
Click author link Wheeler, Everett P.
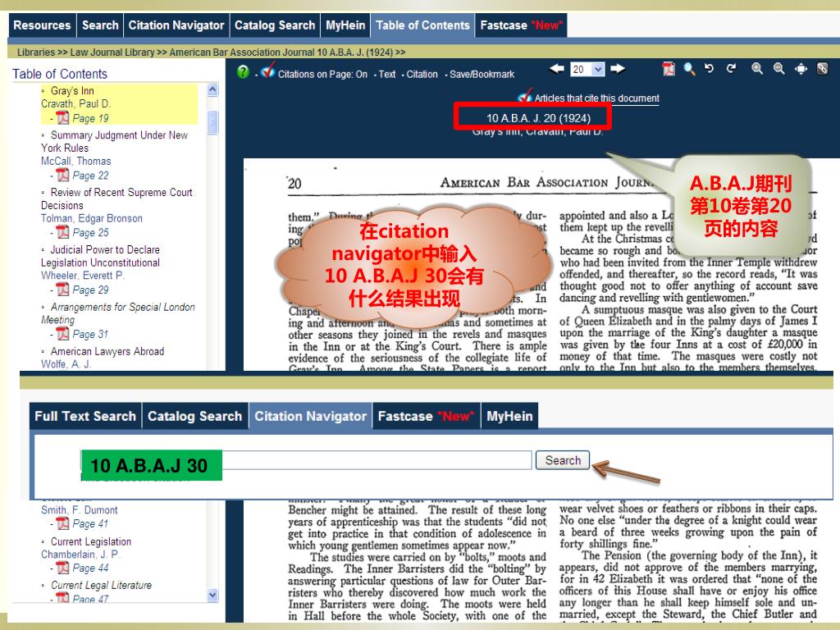[x=83, y=276]
